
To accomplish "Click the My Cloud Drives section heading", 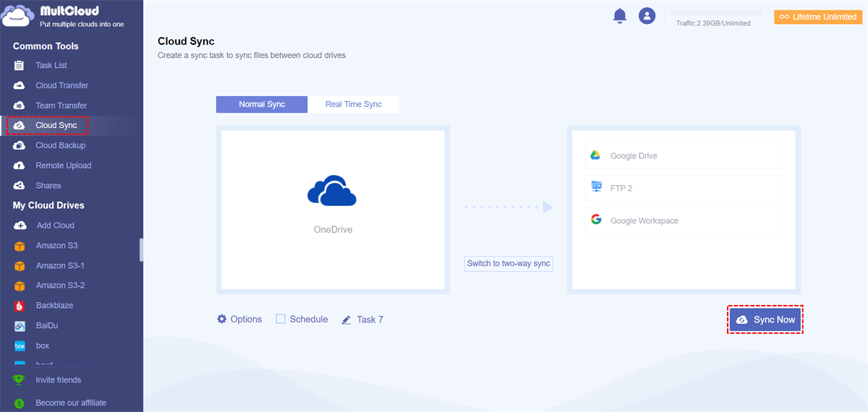I will (x=48, y=205).
